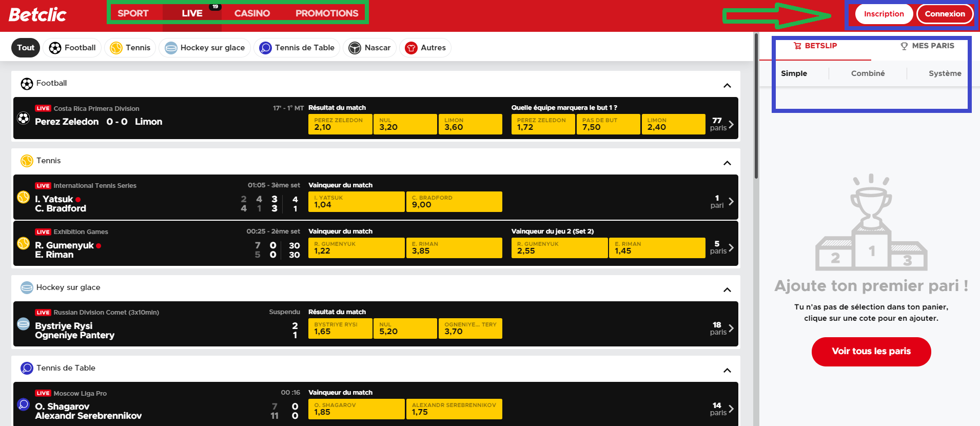The height and width of the screenshot is (426, 980).
Task: Collapse the Football section
Action: pyautogui.click(x=727, y=85)
